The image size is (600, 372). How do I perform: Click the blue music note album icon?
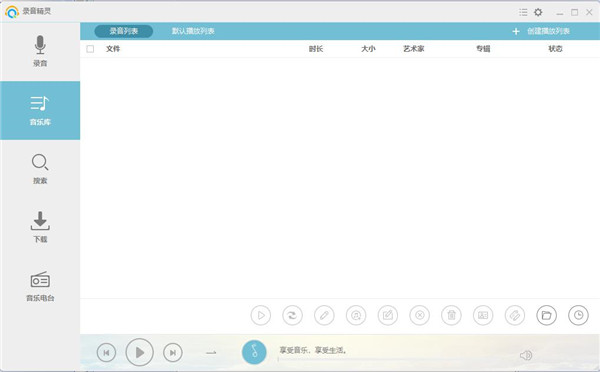click(254, 352)
